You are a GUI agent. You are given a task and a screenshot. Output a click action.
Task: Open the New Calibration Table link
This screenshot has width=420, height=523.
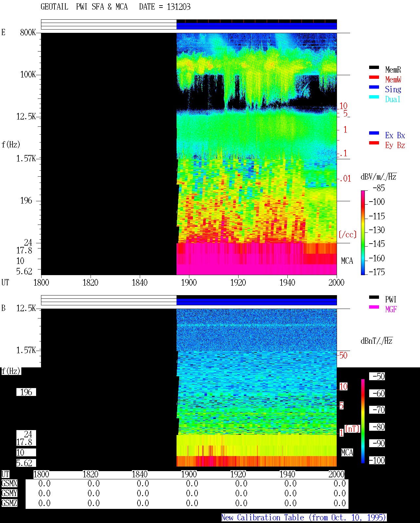coord(304,518)
